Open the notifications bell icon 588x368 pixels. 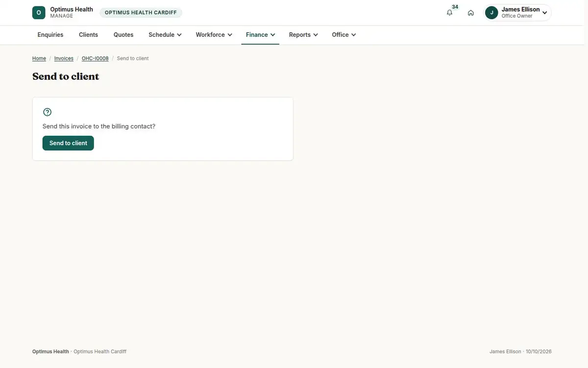pyautogui.click(x=449, y=13)
